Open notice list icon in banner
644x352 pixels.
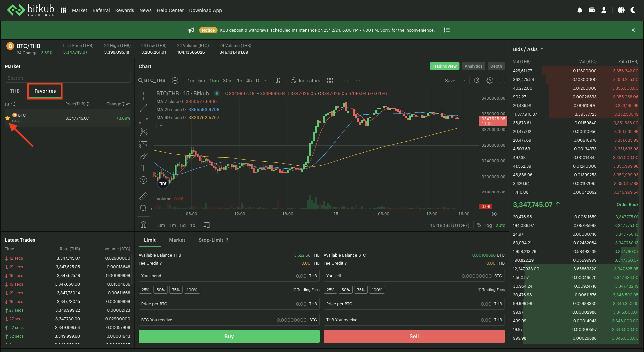[447, 30]
